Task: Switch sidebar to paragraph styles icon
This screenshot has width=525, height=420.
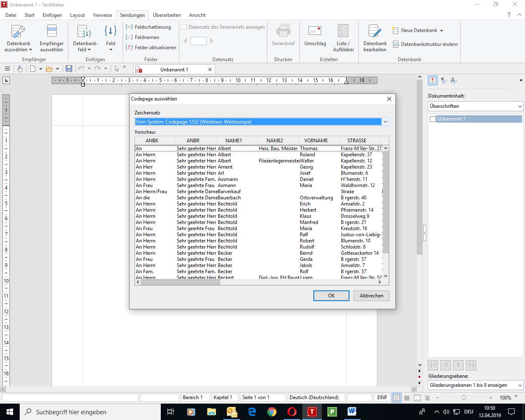Action: pyautogui.click(x=443, y=80)
